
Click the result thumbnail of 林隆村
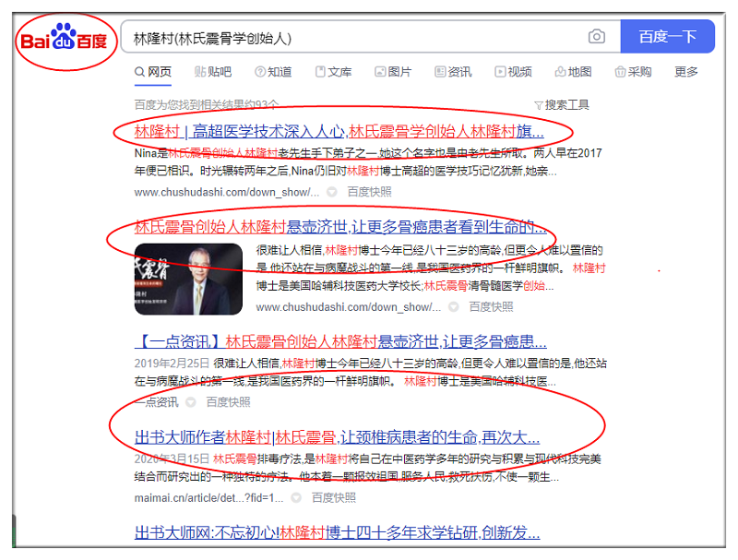tap(190, 280)
